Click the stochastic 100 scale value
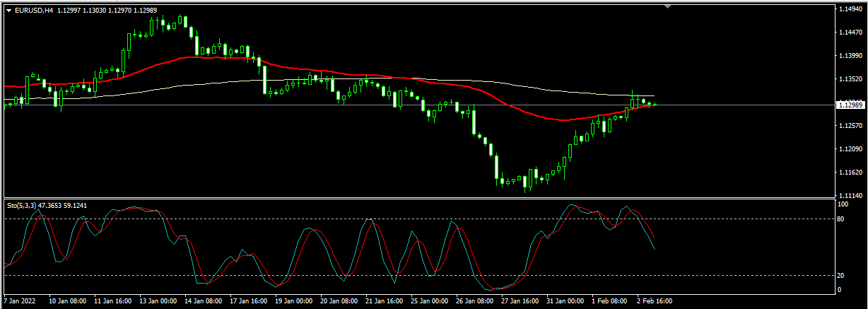Screen dimensions: 868x309 click(843, 204)
